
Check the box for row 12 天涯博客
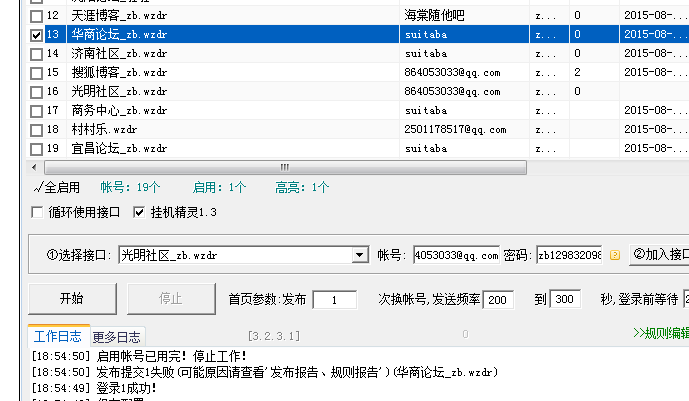click(37, 16)
